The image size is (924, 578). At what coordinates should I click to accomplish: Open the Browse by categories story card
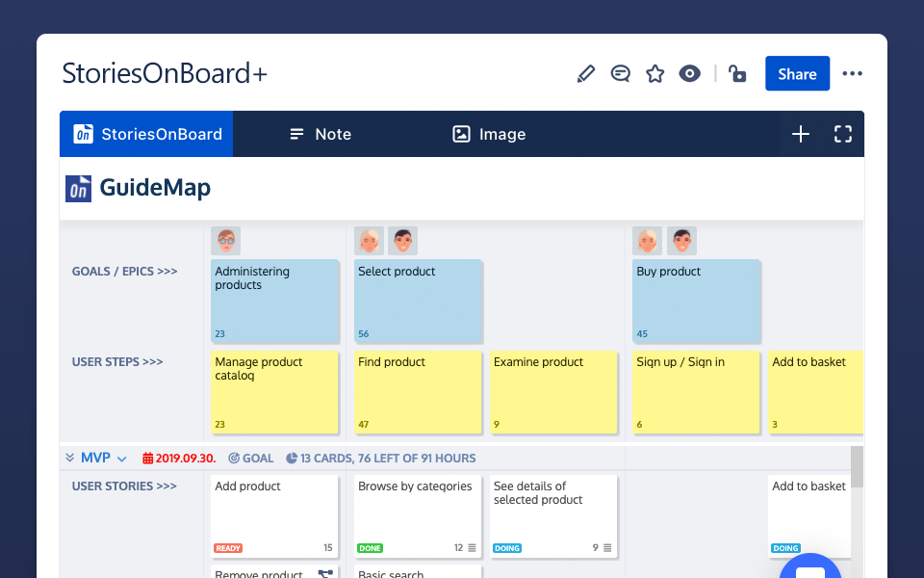tap(418, 516)
